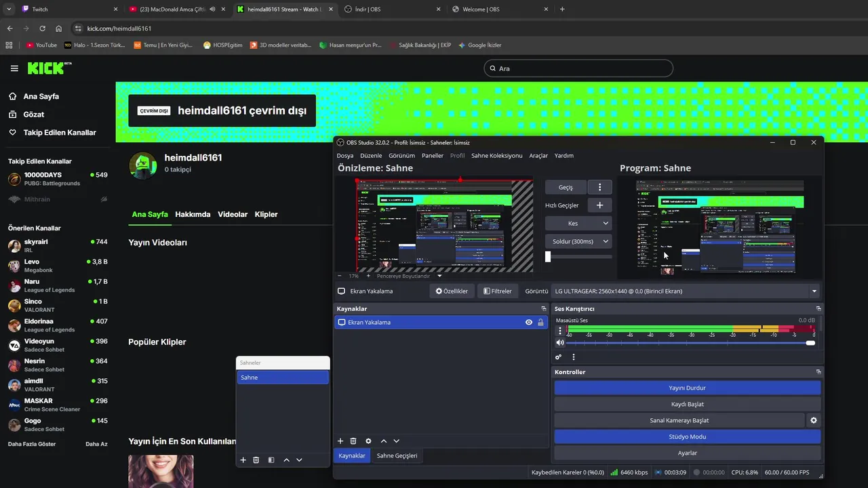The height and width of the screenshot is (488, 868).
Task: Undock the Kaynaklar panel
Action: tap(543, 309)
